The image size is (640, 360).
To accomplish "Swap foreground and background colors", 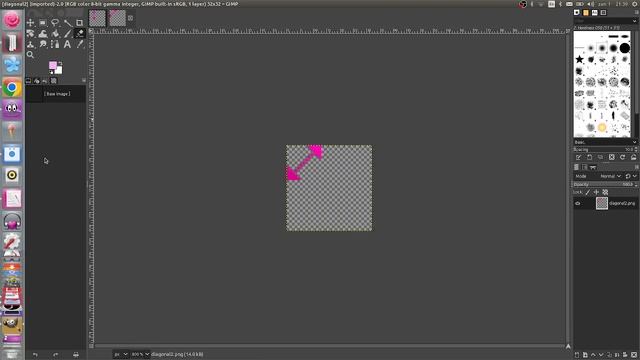I will 60,63.
